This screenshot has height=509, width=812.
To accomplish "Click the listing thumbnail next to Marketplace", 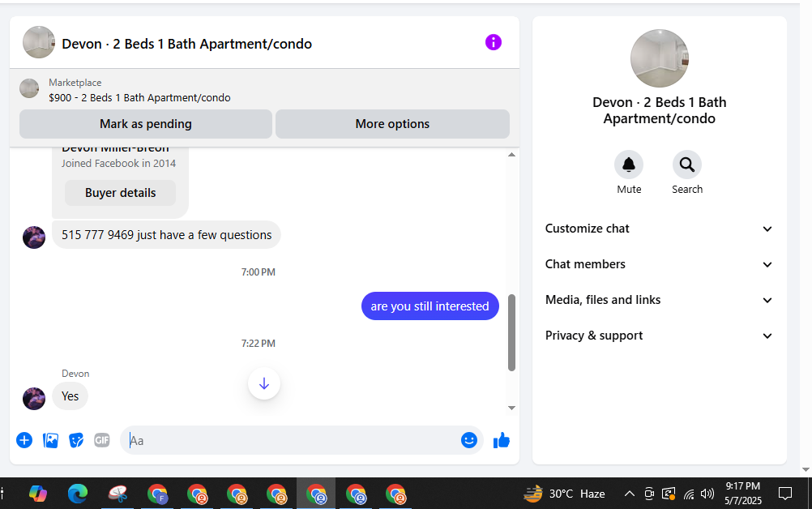I will 29,88.
